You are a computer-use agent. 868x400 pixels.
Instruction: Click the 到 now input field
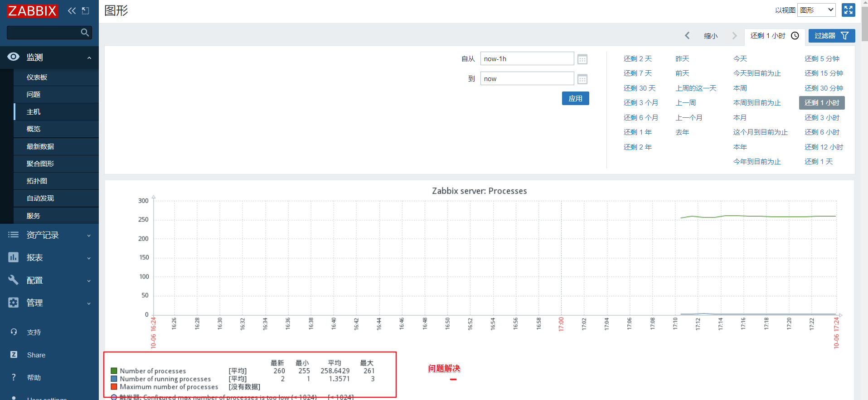point(527,79)
